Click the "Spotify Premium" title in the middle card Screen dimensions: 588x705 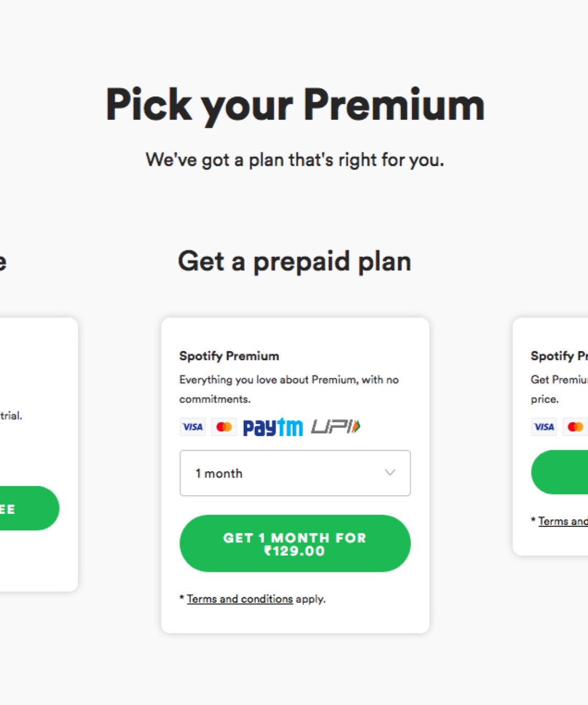[x=229, y=356]
